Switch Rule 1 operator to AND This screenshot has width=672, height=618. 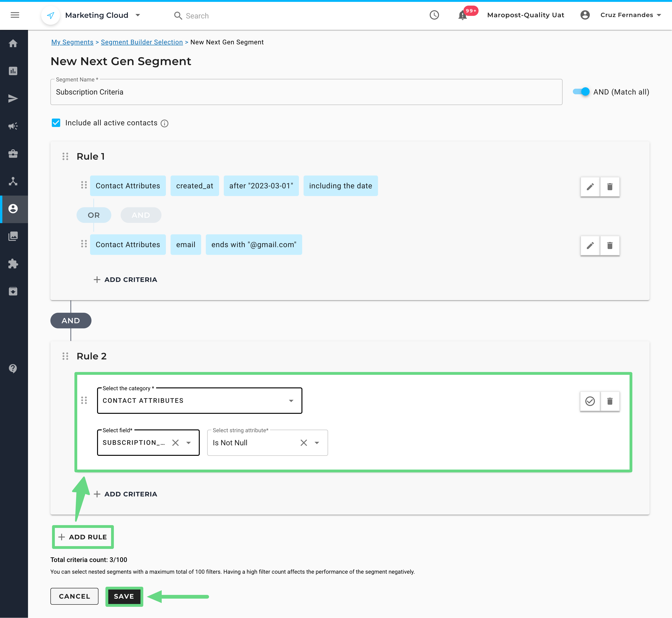coord(141,215)
